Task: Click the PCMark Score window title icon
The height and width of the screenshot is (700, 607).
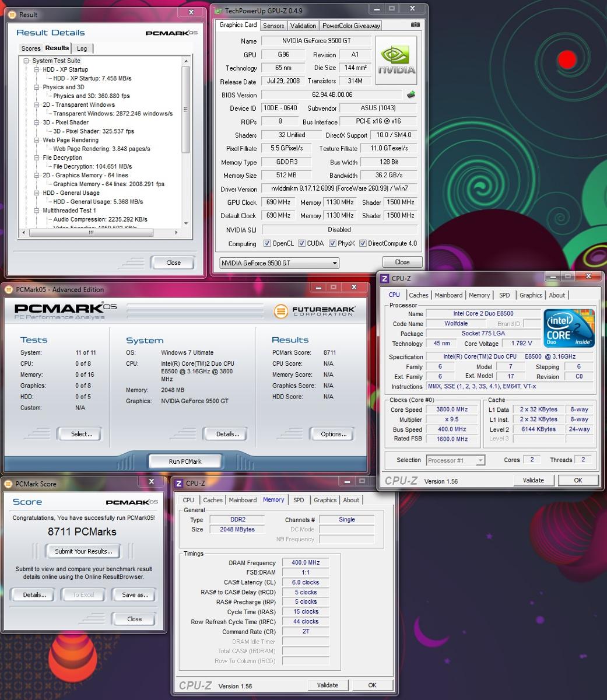Action: pos(9,484)
